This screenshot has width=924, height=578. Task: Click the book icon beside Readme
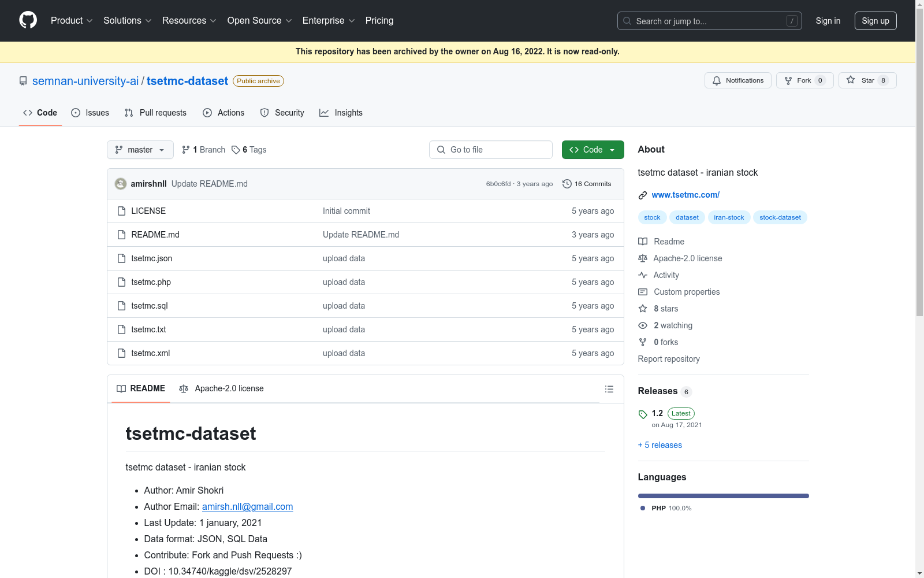(x=643, y=242)
